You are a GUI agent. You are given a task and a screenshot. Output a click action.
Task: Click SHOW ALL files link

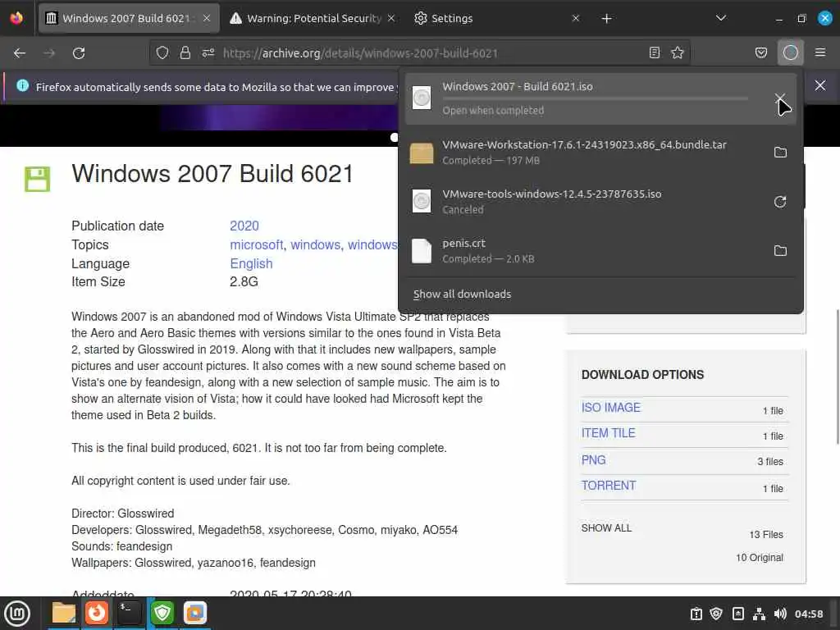point(606,528)
